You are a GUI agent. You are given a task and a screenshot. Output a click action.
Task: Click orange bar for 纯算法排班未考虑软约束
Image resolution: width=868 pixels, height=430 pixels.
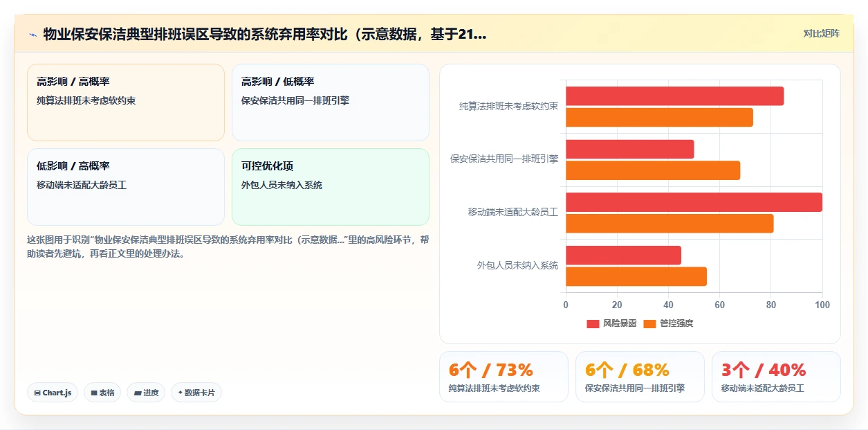pos(659,118)
